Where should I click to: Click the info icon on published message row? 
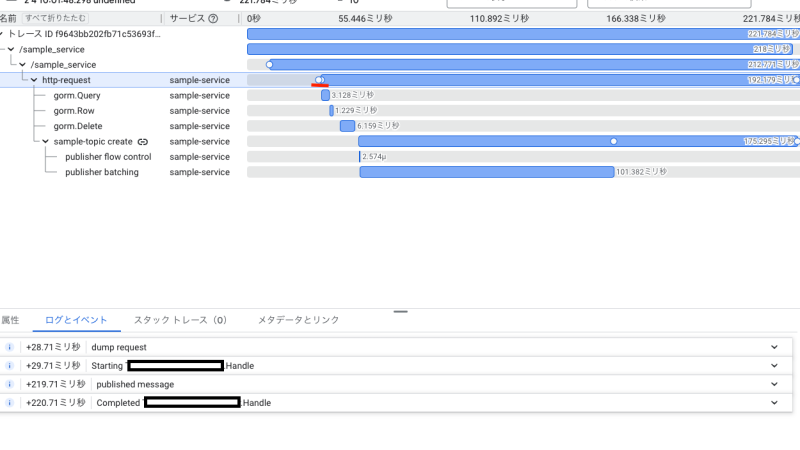(x=9, y=384)
